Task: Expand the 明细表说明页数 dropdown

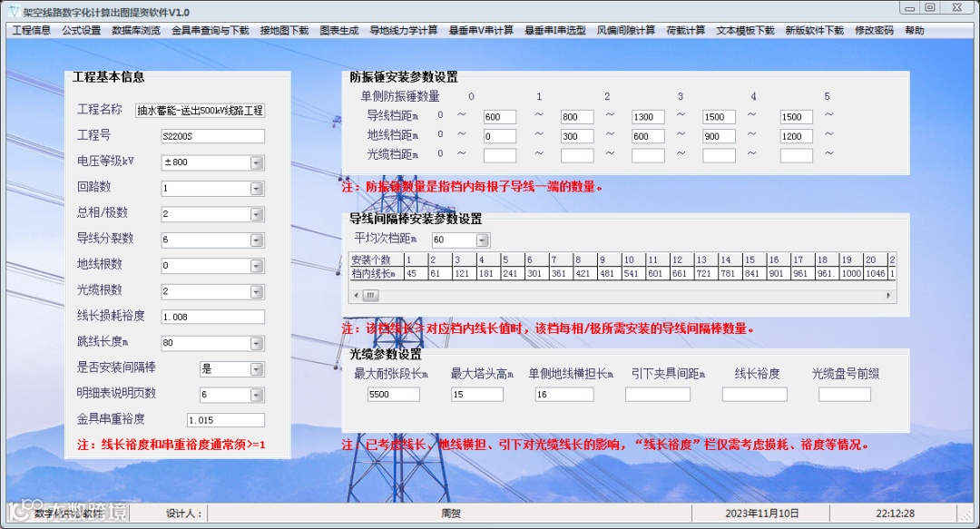Action: point(256,396)
